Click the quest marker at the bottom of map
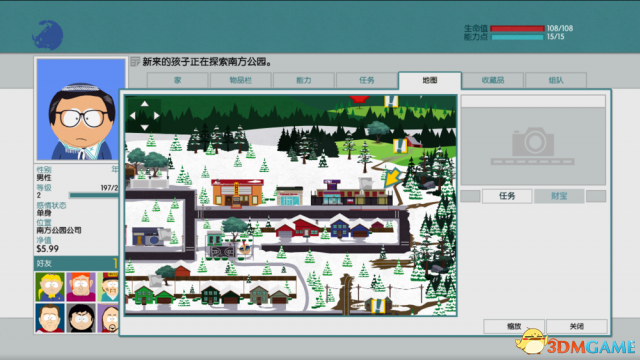Screen dimensions: 640x360 pyautogui.click(x=378, y=305)
